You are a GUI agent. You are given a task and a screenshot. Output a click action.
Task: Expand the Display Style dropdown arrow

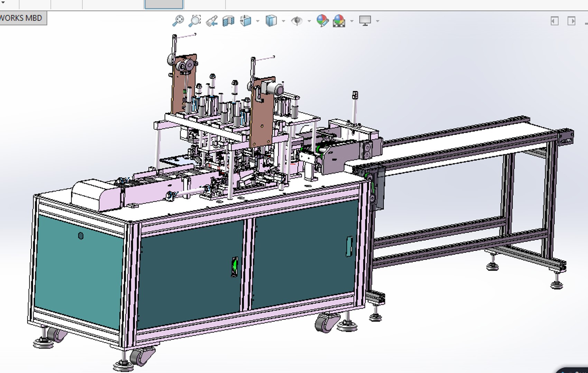(x=283, y=21)
